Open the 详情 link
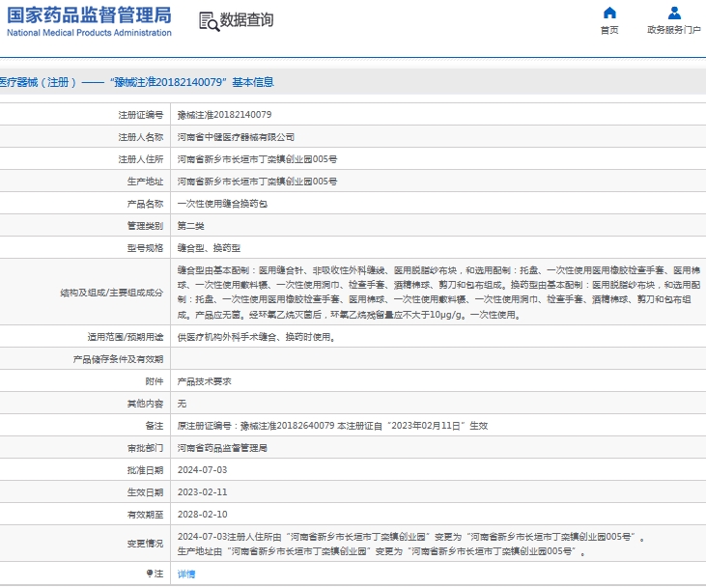 click(x=186, y=574)
